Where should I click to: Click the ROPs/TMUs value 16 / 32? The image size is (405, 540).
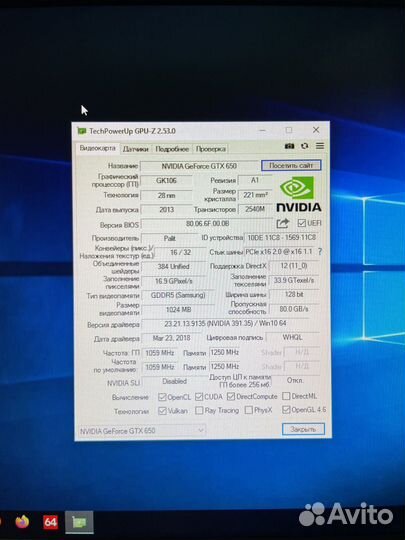(180, 252)
